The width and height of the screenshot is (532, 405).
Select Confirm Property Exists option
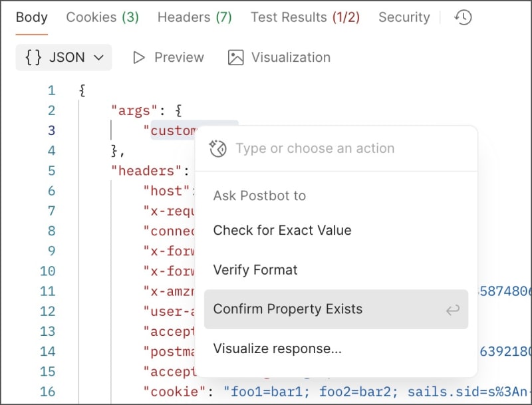pos(288,309)
